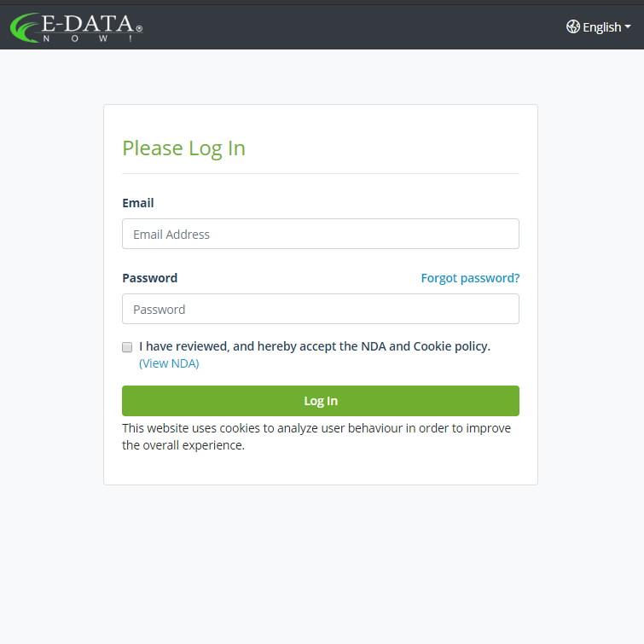The height and width of the screenshot is (644, 644).
Task: Click the "Password" field label
Action: click(150, 278)
